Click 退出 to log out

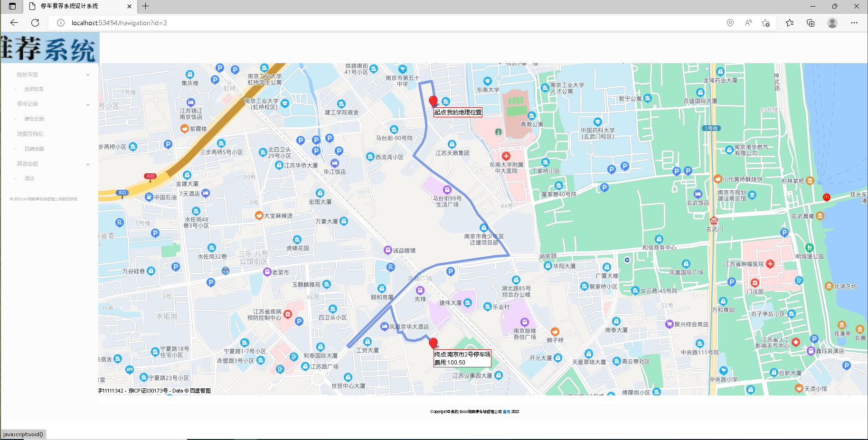pos(29,178)
